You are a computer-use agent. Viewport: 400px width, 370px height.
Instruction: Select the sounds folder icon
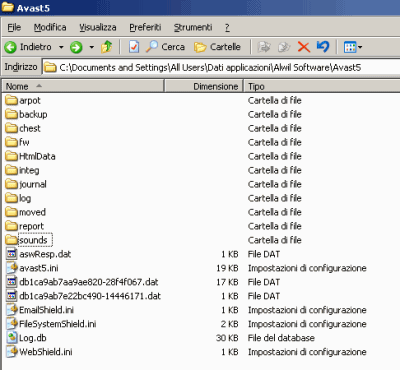[x=12, y=240]
